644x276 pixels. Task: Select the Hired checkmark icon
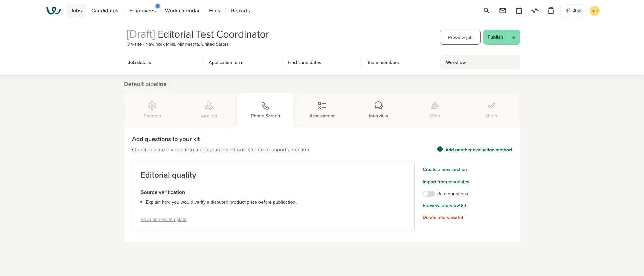[491, 106]
